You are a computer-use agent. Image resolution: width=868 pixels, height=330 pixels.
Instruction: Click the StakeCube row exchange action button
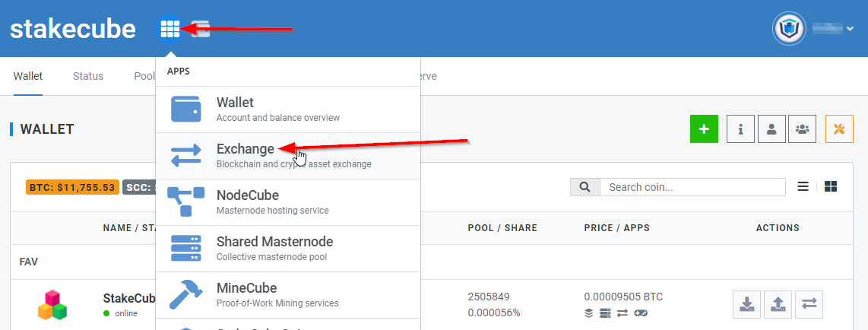pos(809,304)
